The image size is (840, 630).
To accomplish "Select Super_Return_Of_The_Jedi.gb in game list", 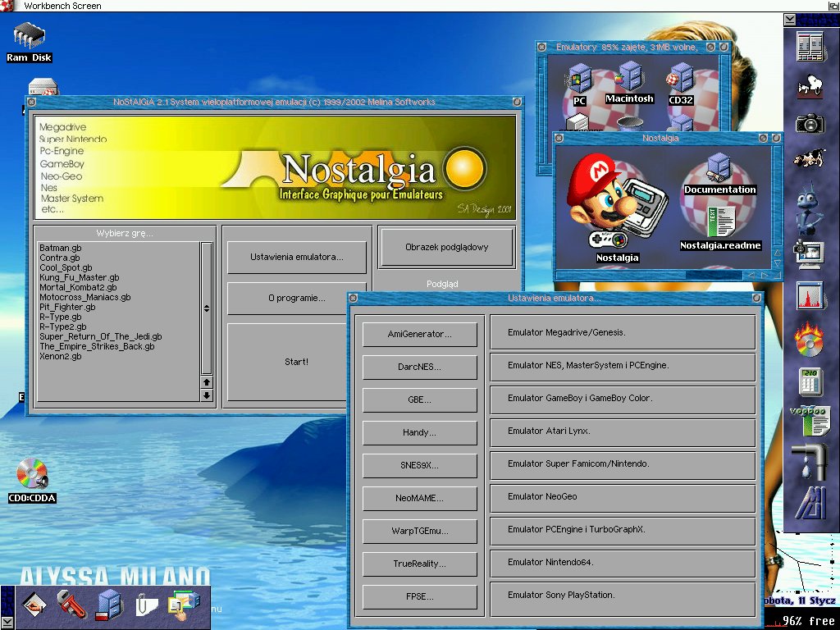I will (118, 336).
